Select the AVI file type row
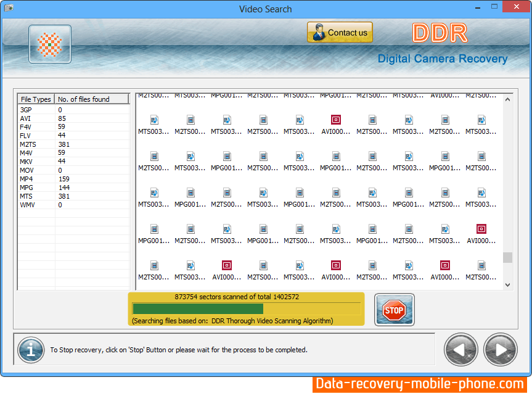Viewport: 532px width, 393px height. pyautogui.click(x=74, y=118)
